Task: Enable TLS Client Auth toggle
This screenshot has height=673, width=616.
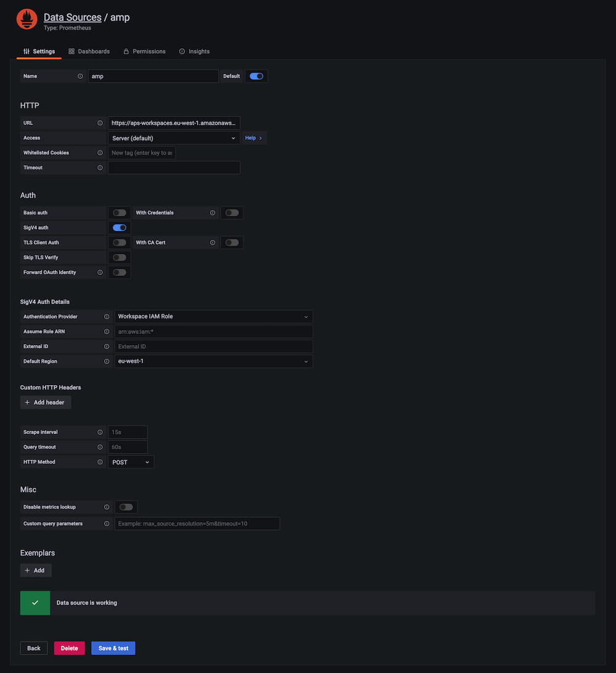Action: point(120,242)
